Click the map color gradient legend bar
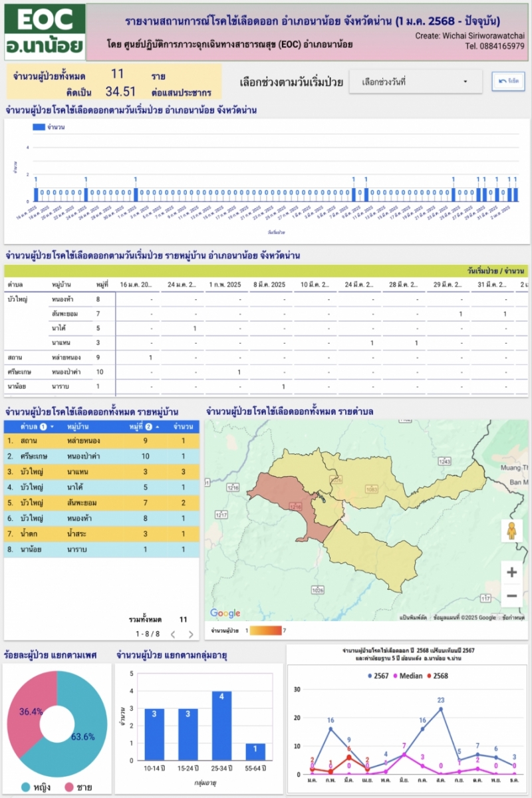 [265, 630]
